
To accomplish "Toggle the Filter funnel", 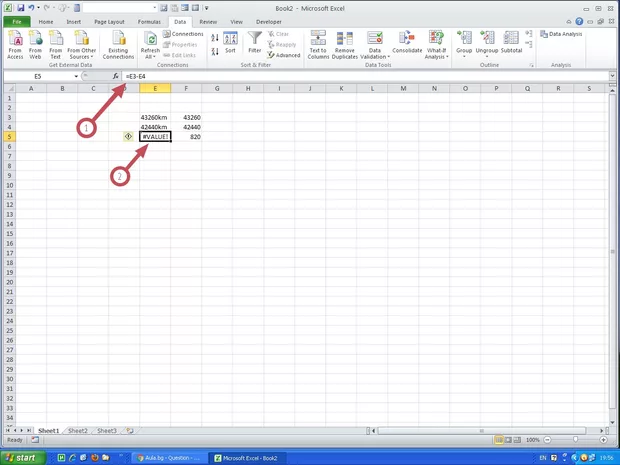I will pos(255,43).
